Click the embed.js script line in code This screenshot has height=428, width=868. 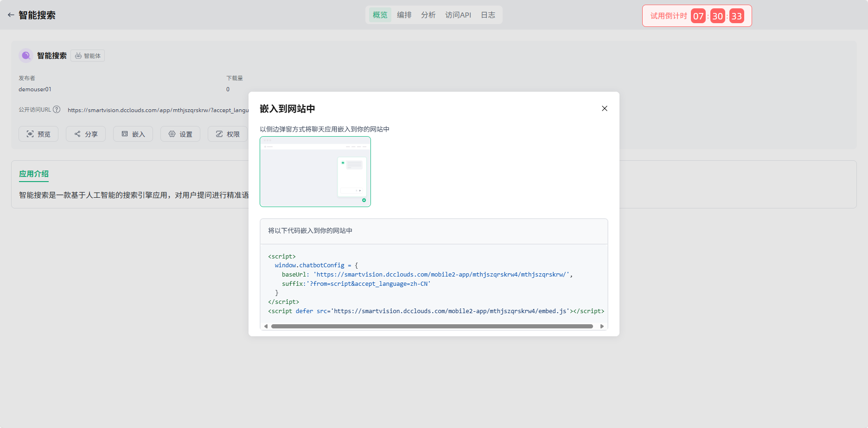(x=436, y=311)
